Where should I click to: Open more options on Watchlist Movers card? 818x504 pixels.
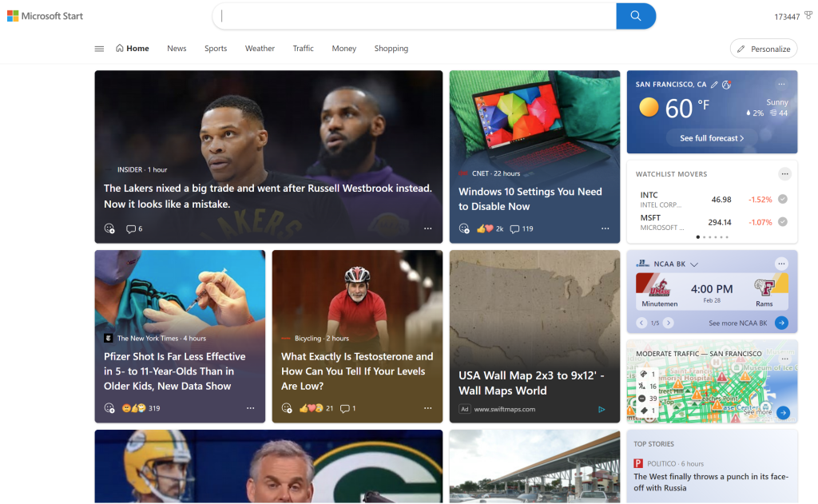click(784, 174)
